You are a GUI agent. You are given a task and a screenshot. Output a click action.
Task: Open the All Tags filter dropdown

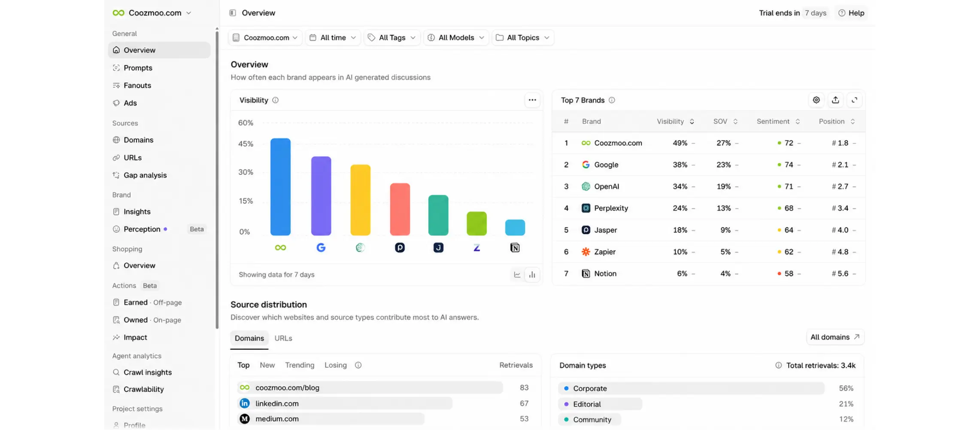click(x=392, y=38)
